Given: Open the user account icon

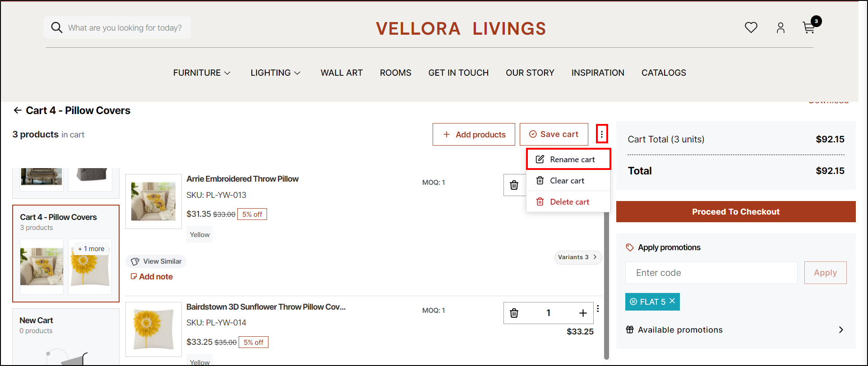Looking at the screenshot, I should [780, 28].
